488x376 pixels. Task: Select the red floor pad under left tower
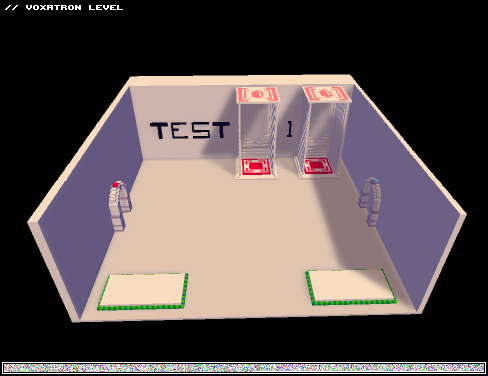coord(256,166)
